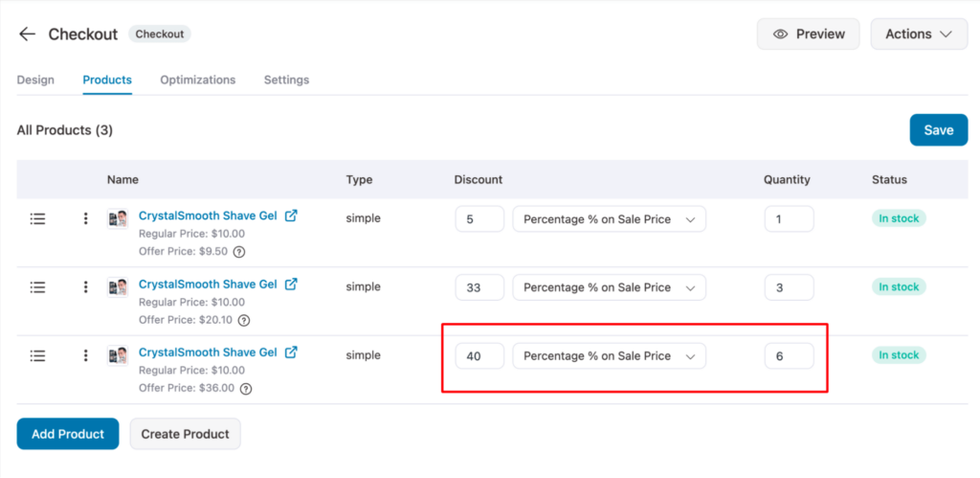Click help icon beside Offer Price $20.10
This screenshot has height=478, width=980.
click(245, 320)
